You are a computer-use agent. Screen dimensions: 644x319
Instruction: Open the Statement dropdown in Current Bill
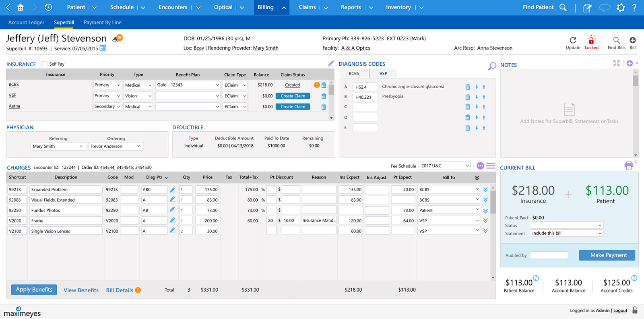pos(566,233)
